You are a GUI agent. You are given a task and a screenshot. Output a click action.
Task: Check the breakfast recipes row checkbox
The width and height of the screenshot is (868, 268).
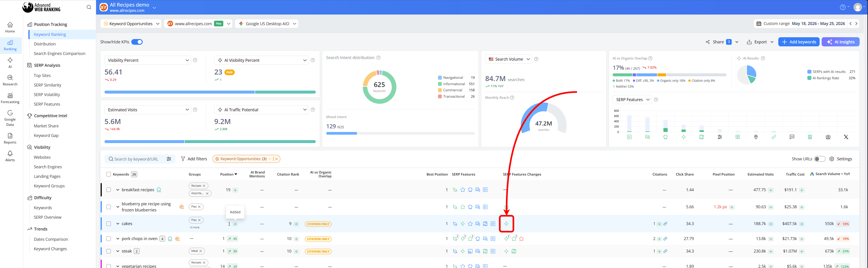pos(109,190)
